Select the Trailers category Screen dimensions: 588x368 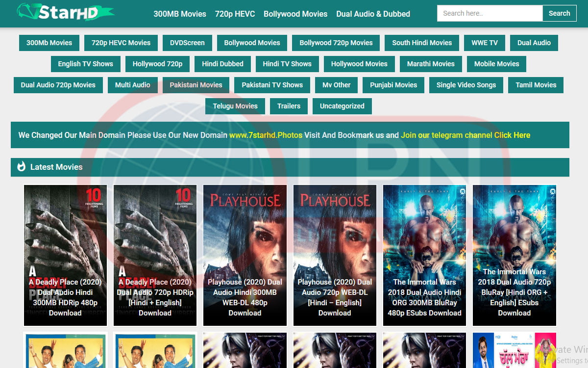click(289, 106)
